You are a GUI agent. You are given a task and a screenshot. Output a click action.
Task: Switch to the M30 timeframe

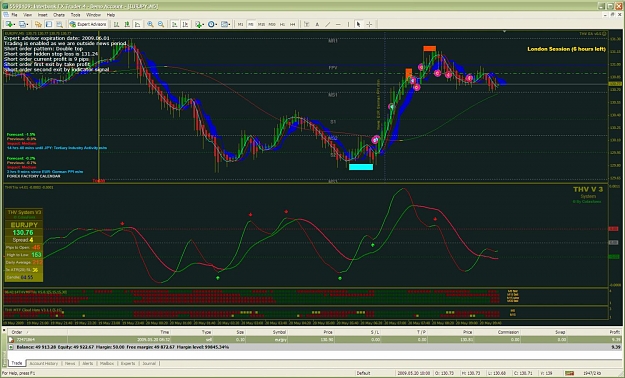(272, 24)
